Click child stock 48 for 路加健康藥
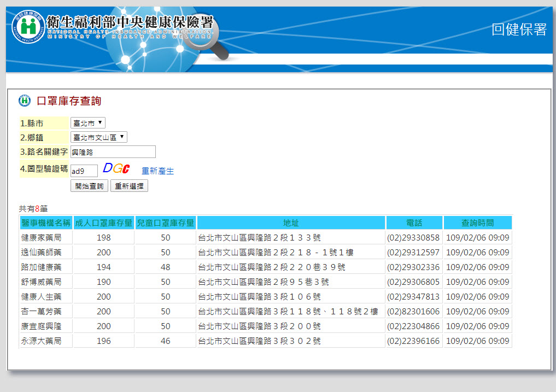Screen dimensions: 556x392 (166, 267)
